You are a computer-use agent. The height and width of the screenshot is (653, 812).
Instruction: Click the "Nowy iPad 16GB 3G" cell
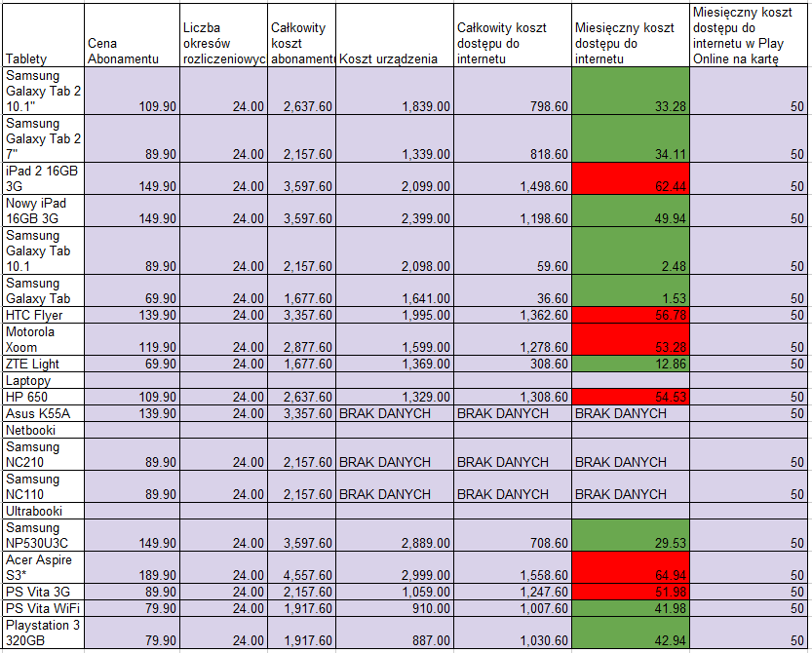click(44, 211)
